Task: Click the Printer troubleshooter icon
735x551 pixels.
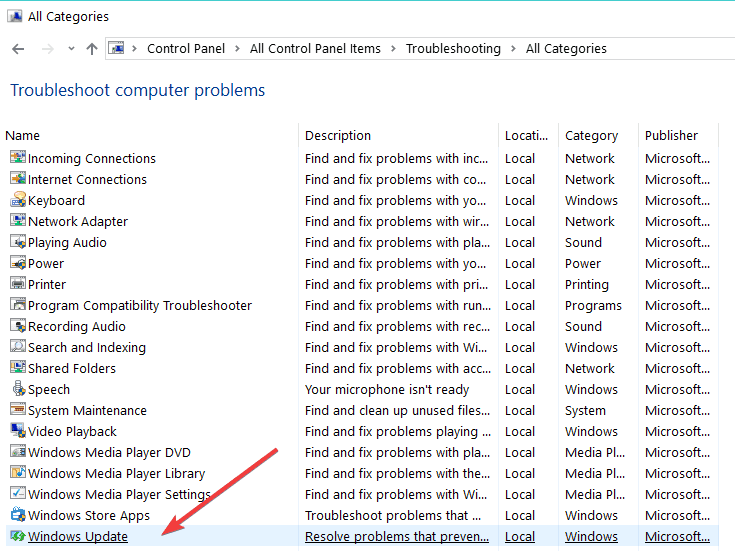Action: point(18,283)
